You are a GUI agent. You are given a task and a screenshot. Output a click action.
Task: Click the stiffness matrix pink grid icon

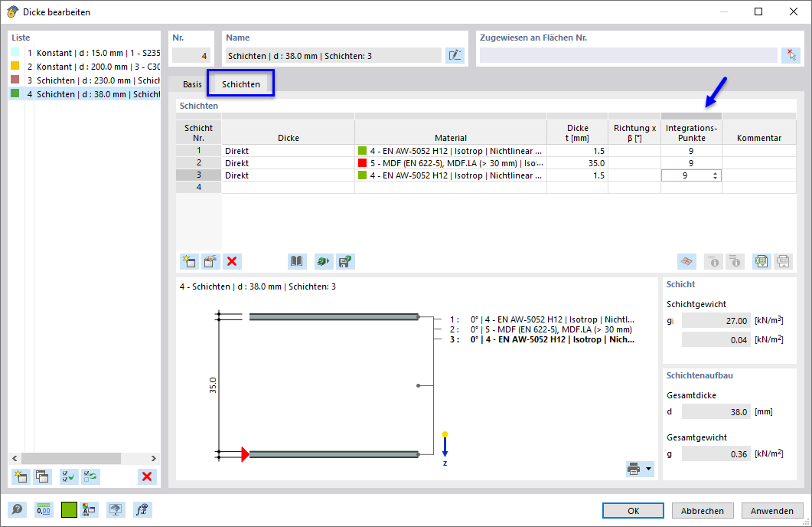tap(686, 262)
